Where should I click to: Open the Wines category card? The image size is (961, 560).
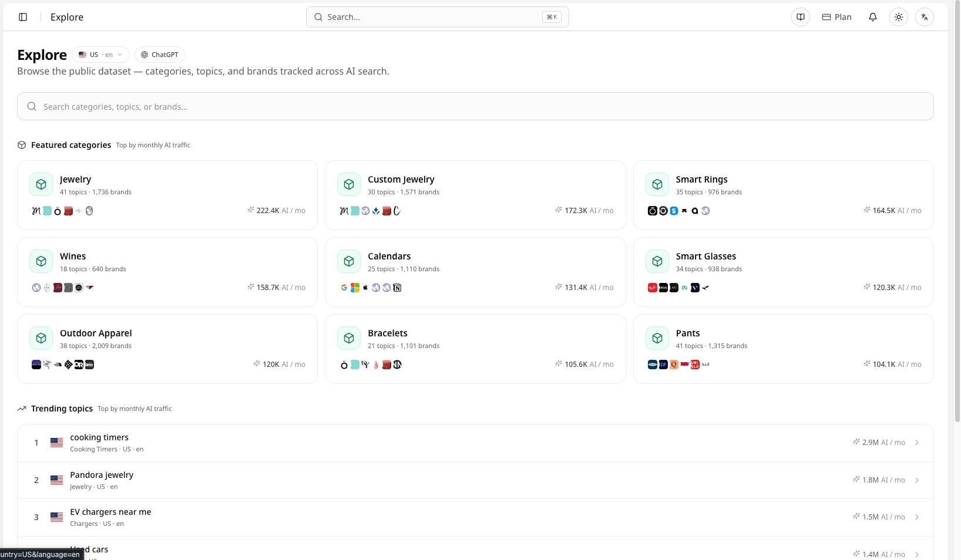(x=167, y=272)
